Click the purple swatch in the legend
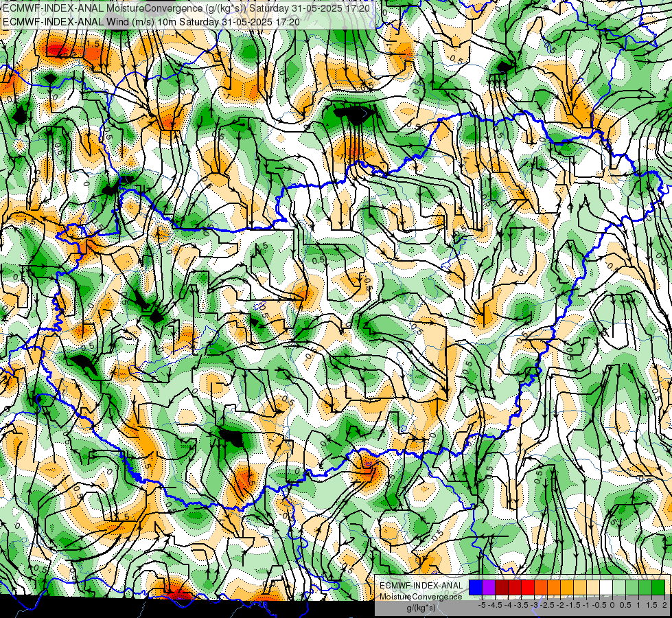672x618 pixels. coord(489,587)
